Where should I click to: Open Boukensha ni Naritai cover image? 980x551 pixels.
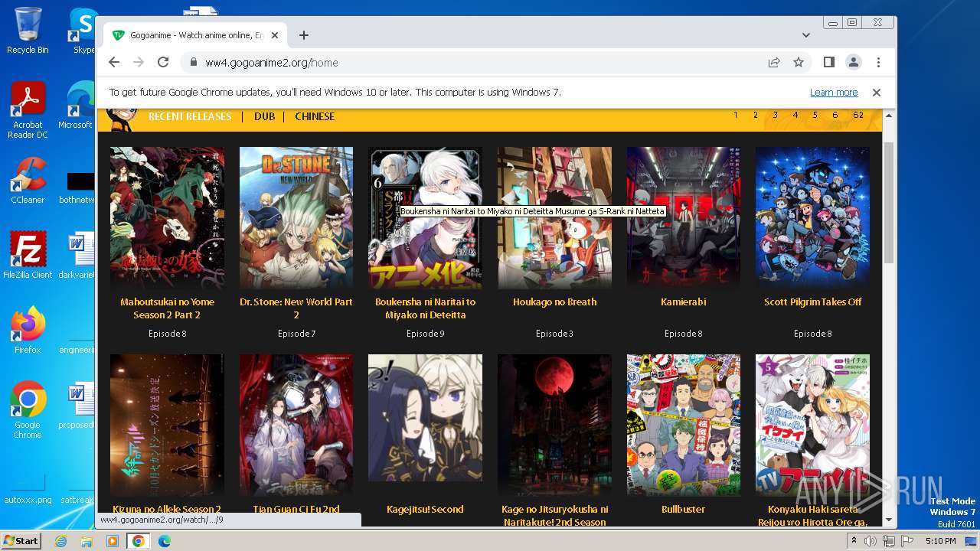tap(425, 218)
